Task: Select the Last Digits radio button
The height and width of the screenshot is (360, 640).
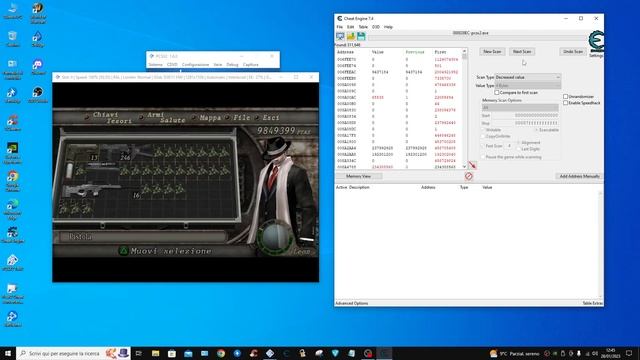Action: pos(519,149)
